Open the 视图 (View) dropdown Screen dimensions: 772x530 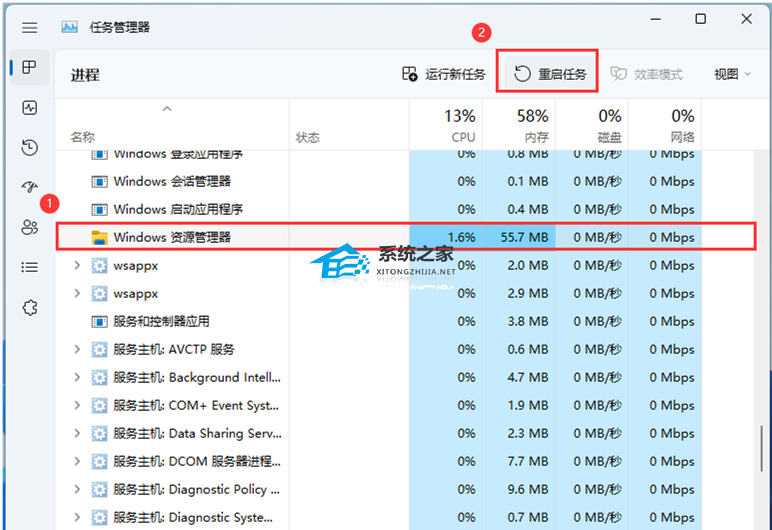(x=732, y=74)
